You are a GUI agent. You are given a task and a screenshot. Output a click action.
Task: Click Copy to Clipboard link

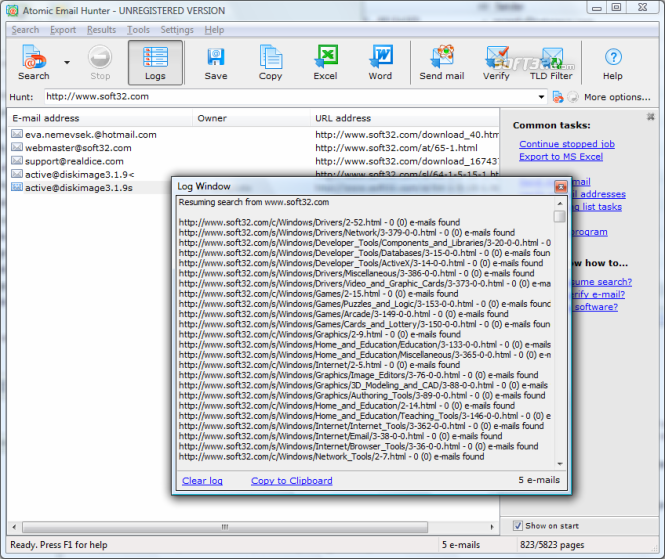(x=292, y=481)
